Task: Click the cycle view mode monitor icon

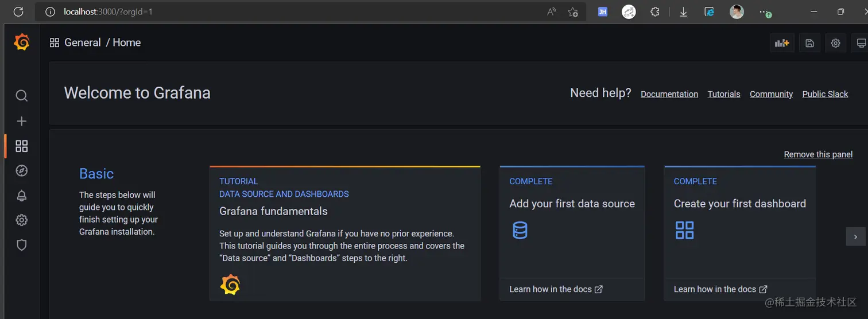Action: (861, 43)
